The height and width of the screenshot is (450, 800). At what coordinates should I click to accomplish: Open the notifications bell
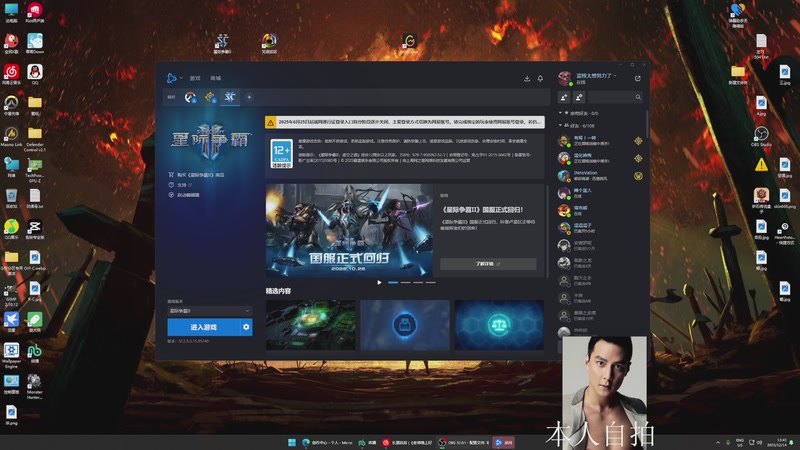pyautogui.click(x=540, y=79)
